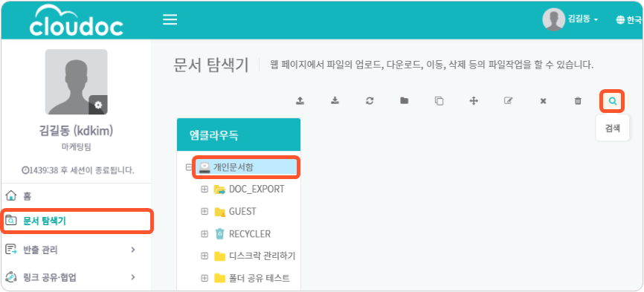Expand the GUEST folder
Screen dimensions: 644x292
[x=204, y=212]
